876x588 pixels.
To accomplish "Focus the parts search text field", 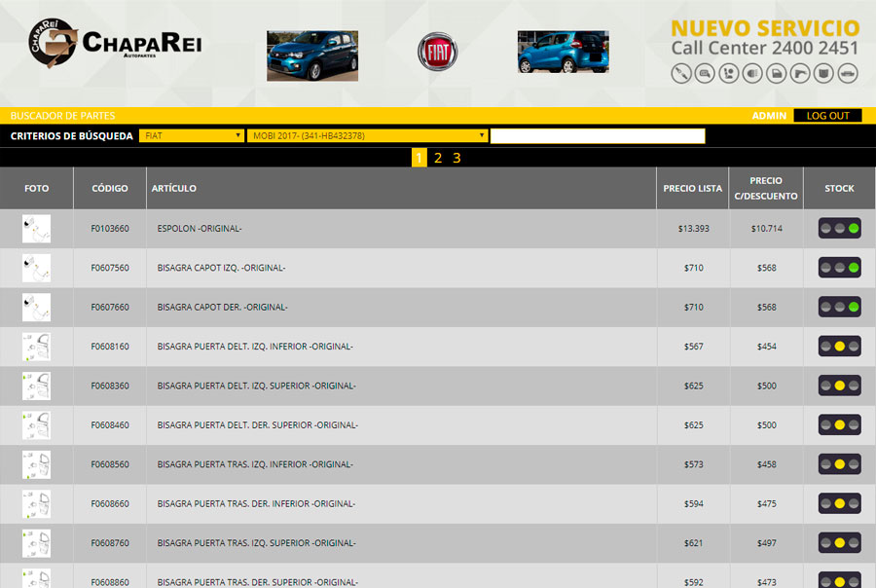I will pyautogui.click(x=598, y=136).
